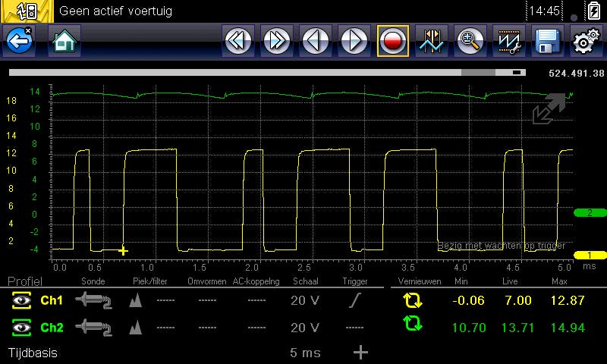Step back one frame
607x364 pixels.
coord(316,42)
